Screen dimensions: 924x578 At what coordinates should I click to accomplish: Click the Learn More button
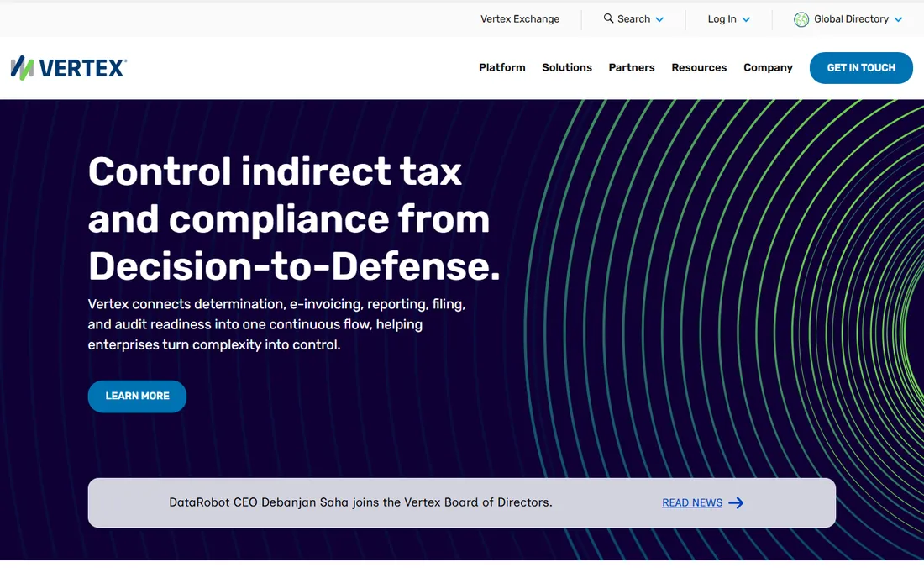pos(137,396)
